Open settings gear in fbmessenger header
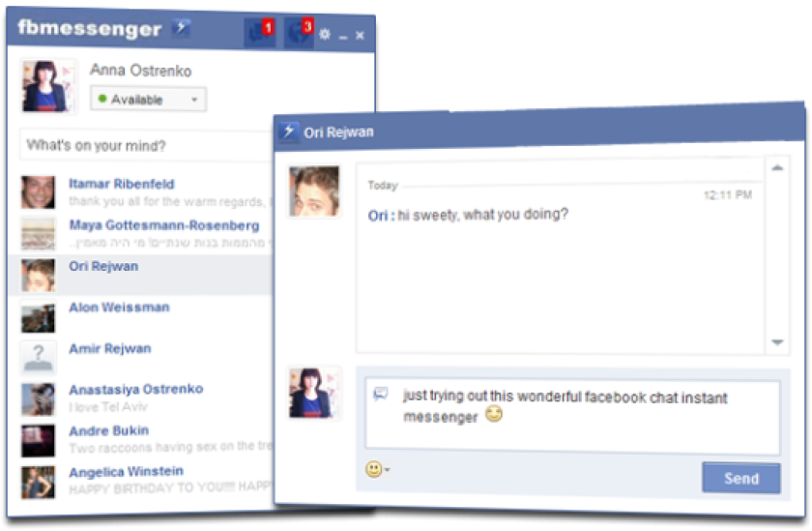This screenshot has width=812, height=531. 325,35
